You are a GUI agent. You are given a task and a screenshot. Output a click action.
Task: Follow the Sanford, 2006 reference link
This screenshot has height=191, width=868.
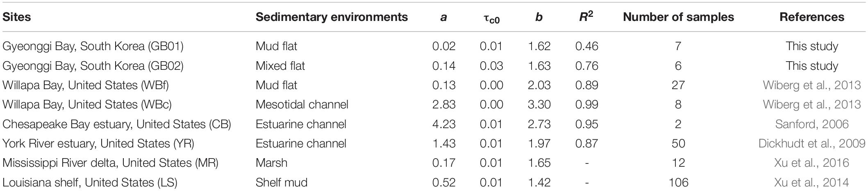pos(812,124)
